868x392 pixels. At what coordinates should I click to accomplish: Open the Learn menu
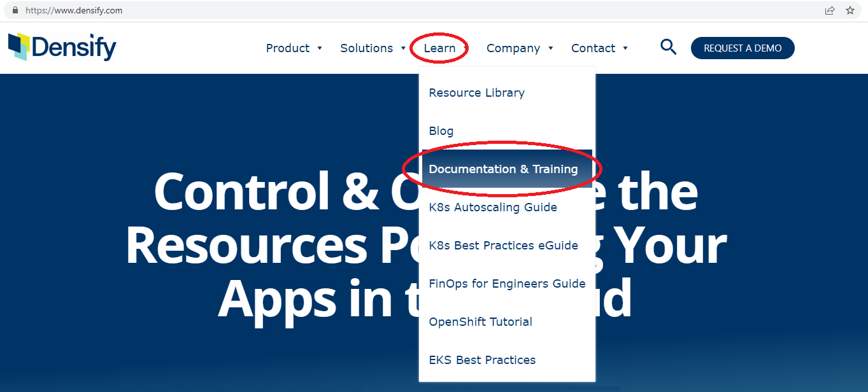[x=439, y=48]
